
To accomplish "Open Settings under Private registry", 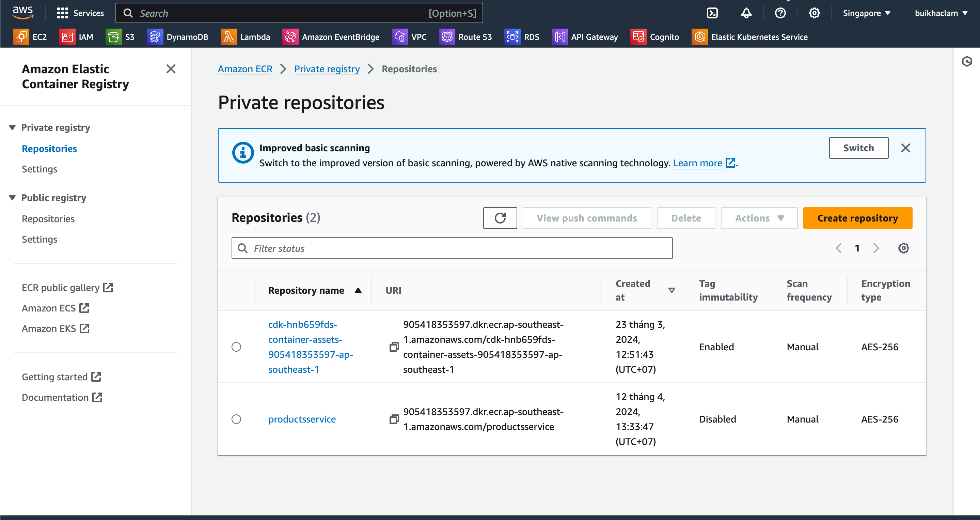I will click(39, 169).
